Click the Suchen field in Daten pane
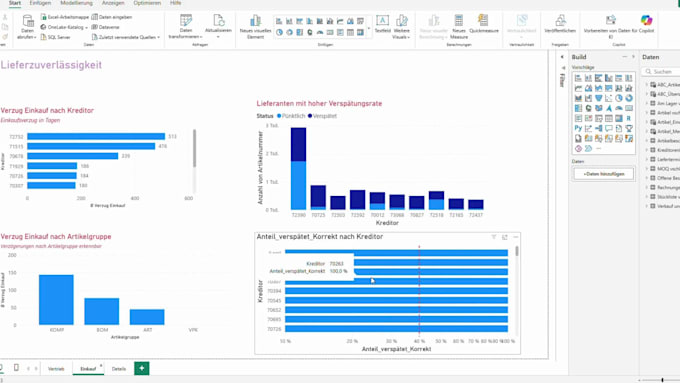Screen dimensions: 680x383 [661, 71]
